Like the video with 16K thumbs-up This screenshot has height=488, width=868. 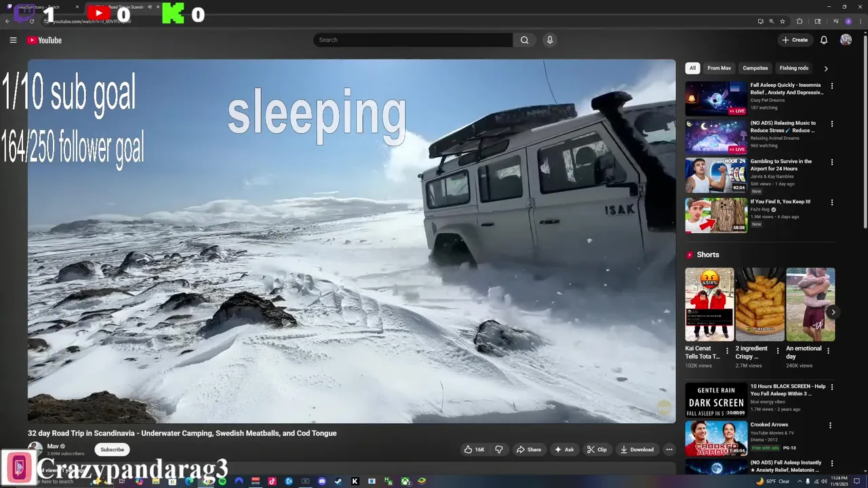click(x=474, y=449)
